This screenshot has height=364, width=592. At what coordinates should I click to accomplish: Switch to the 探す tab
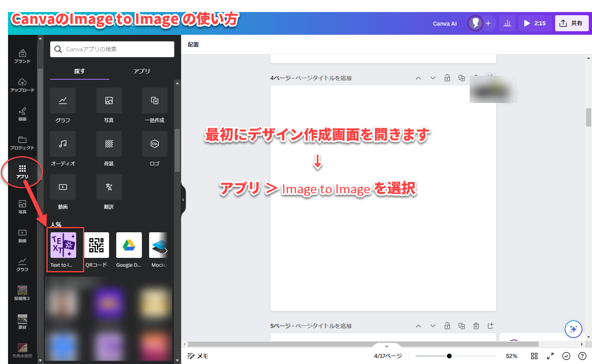click(80, 71)
